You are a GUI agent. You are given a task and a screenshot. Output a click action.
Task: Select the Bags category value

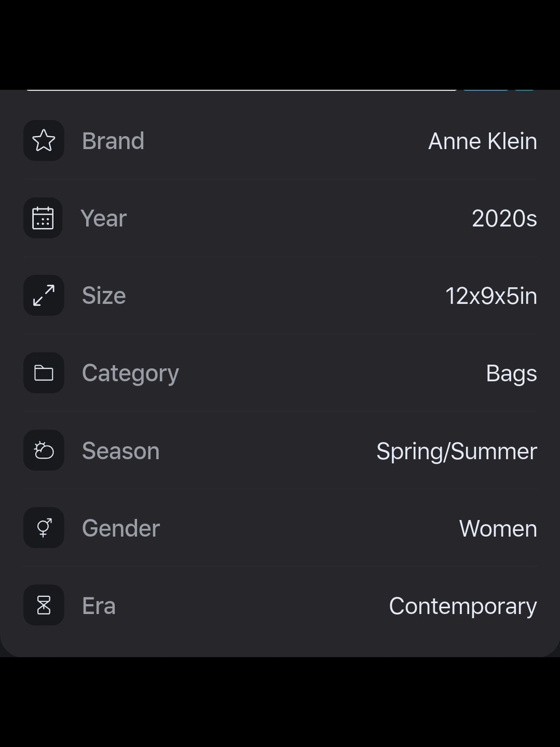[x=511, y=374]
